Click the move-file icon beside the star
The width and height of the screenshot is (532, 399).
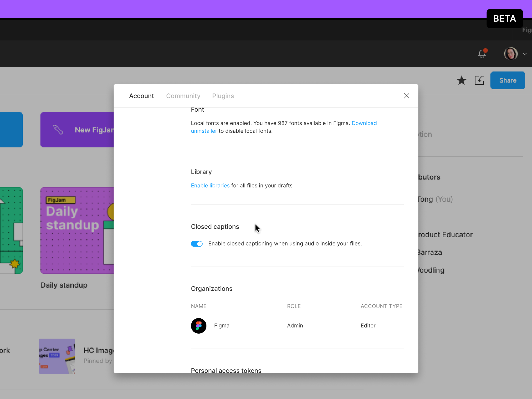coord(480,80)
